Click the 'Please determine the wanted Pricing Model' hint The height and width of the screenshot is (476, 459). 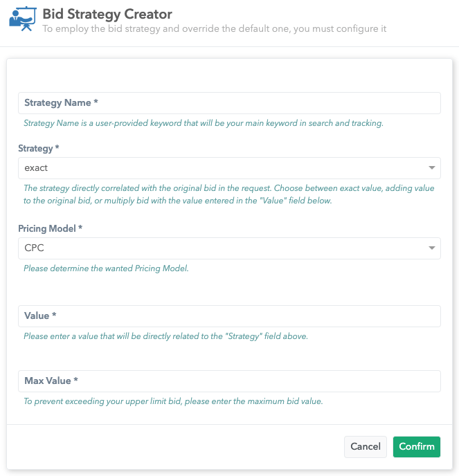point(106,268)
